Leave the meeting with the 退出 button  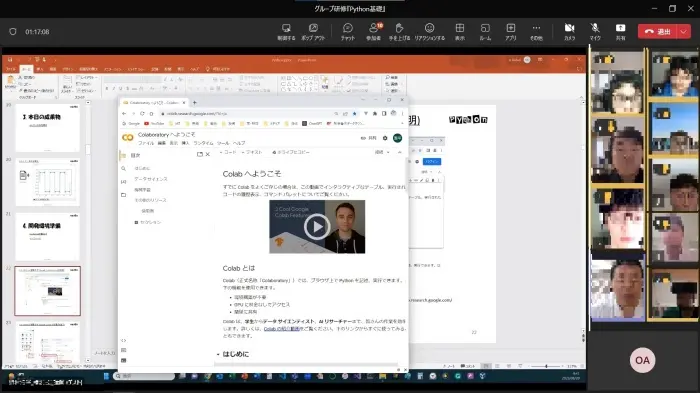point(658,32)
